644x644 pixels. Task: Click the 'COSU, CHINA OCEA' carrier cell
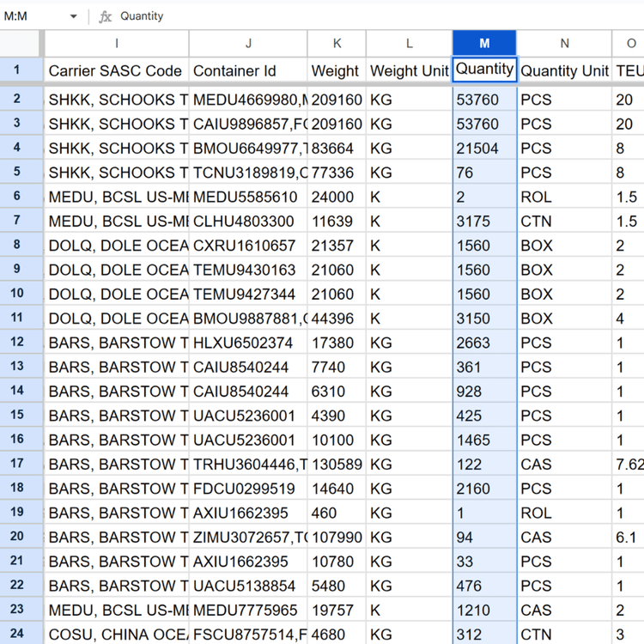pyautogui.click(x=117, y=634)
